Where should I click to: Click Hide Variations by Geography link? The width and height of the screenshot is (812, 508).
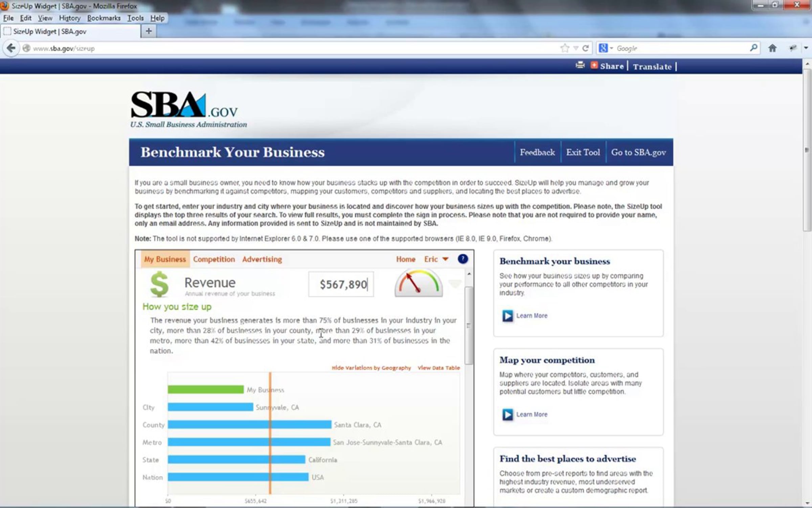coord(371,368)
